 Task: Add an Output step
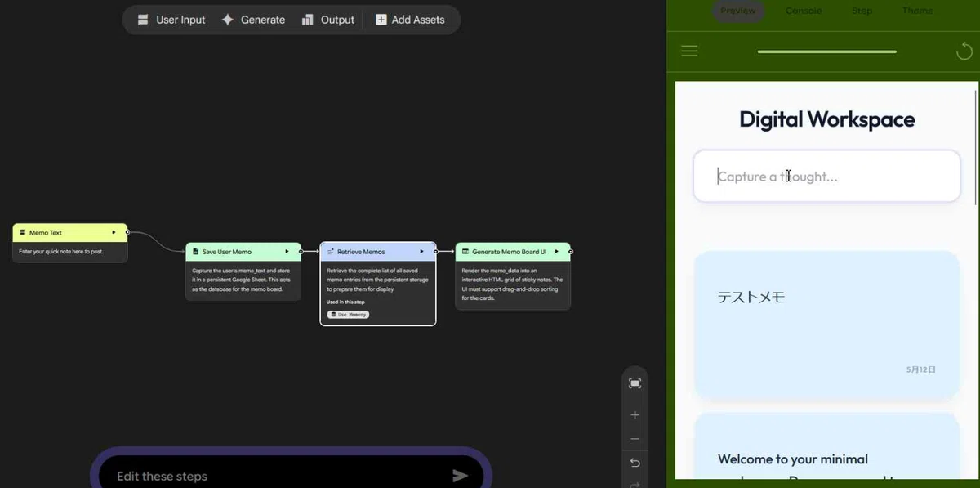(327, 20)
